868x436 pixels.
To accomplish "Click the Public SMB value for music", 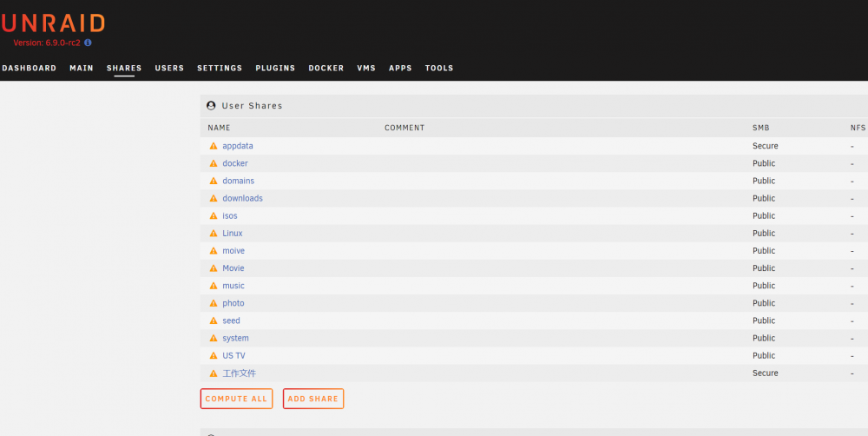I will point(764,286).
